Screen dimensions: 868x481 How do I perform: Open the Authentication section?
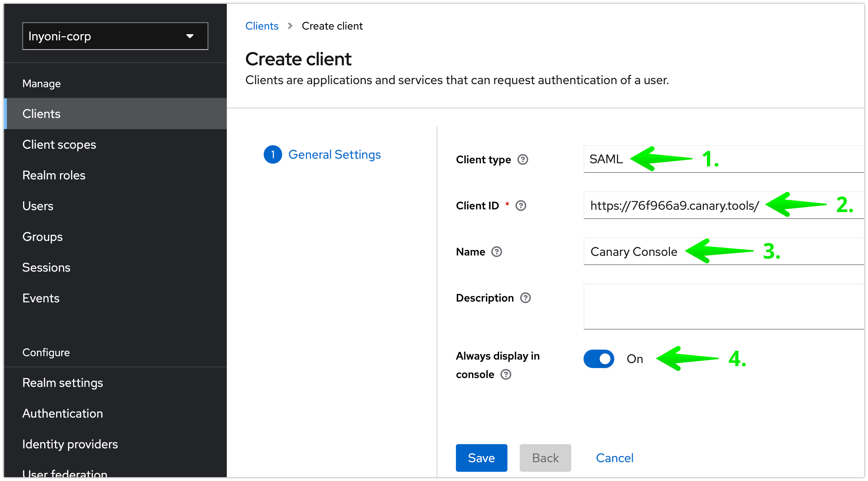(x=63, y=413)
